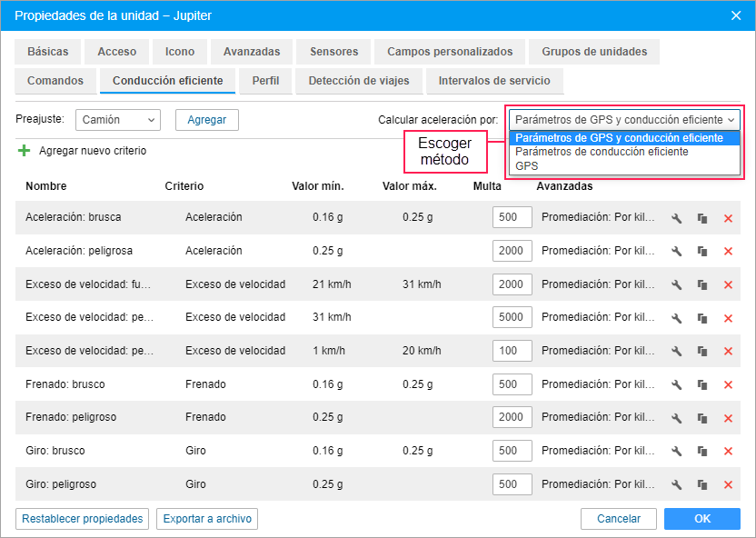Click the Cancelar button
Viewport: 756px width, 538px height.
(618, 519)
